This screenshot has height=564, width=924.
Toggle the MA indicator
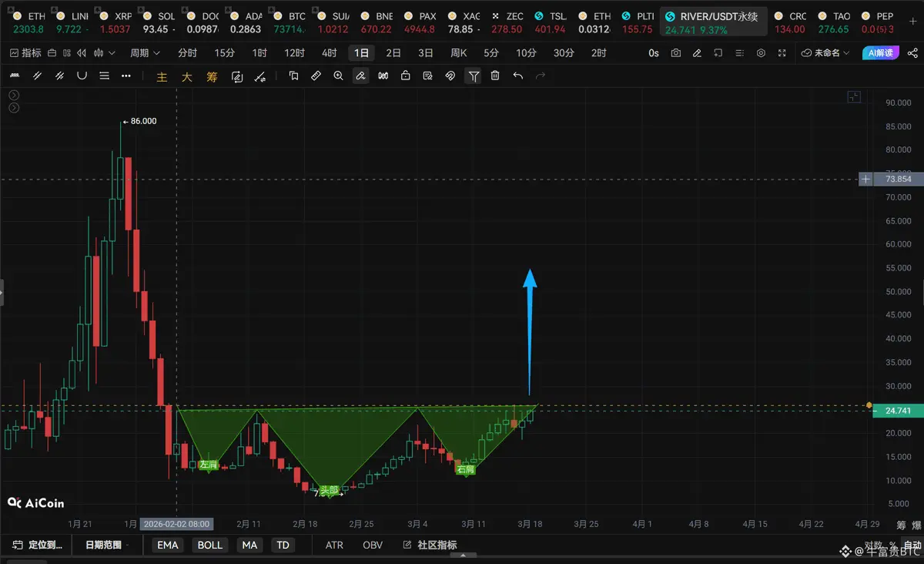click(249, 545)
